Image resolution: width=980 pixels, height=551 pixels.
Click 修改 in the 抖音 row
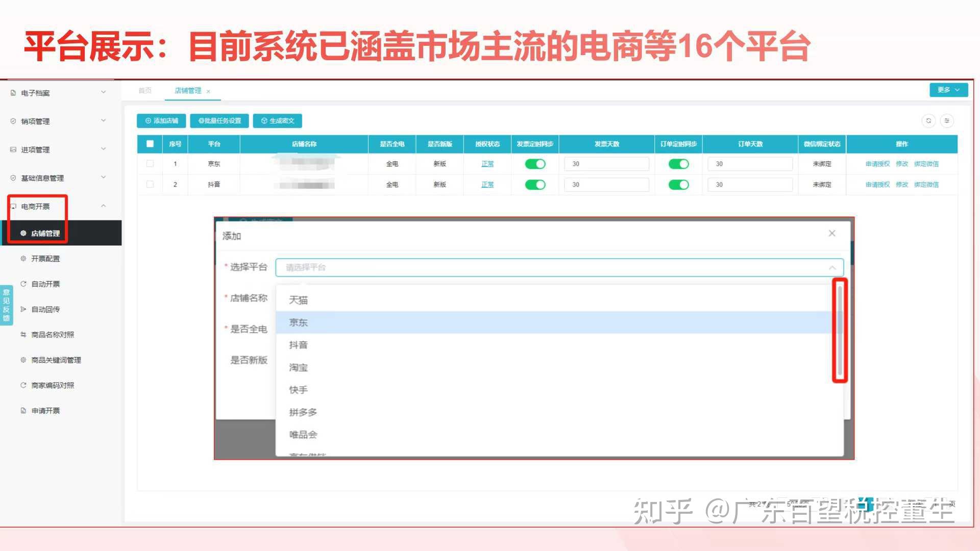pyautogui.click(x=902, y=185)
